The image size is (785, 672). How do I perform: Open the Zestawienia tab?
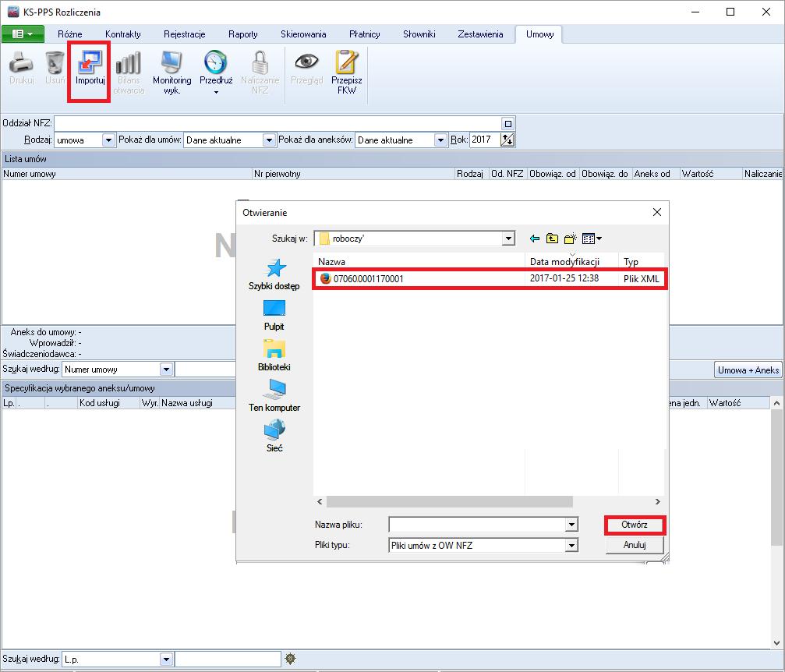[x=480, y=34]
